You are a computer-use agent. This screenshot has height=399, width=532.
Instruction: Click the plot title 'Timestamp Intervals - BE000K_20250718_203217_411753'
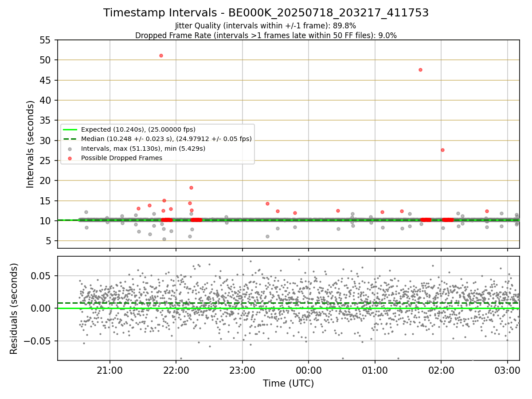(266, 13)
